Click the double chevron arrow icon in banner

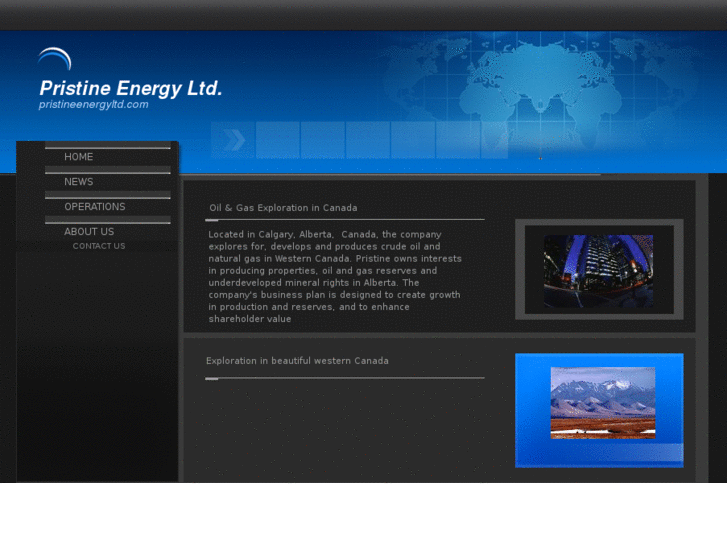pos(234,140)
